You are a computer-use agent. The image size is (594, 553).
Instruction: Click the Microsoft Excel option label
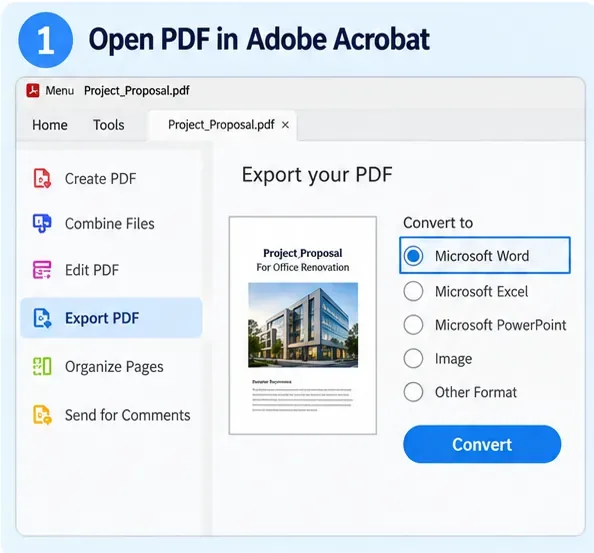(x=481, y=292)
